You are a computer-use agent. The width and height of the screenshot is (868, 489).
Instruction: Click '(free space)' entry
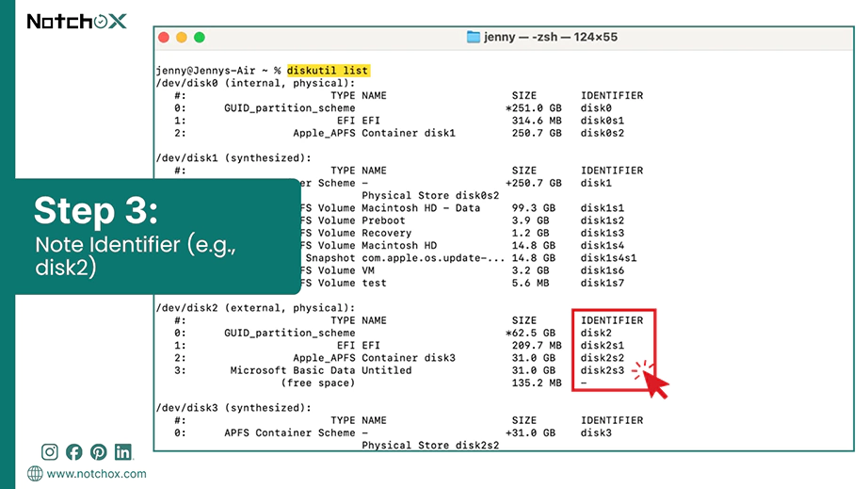[318, 383]
